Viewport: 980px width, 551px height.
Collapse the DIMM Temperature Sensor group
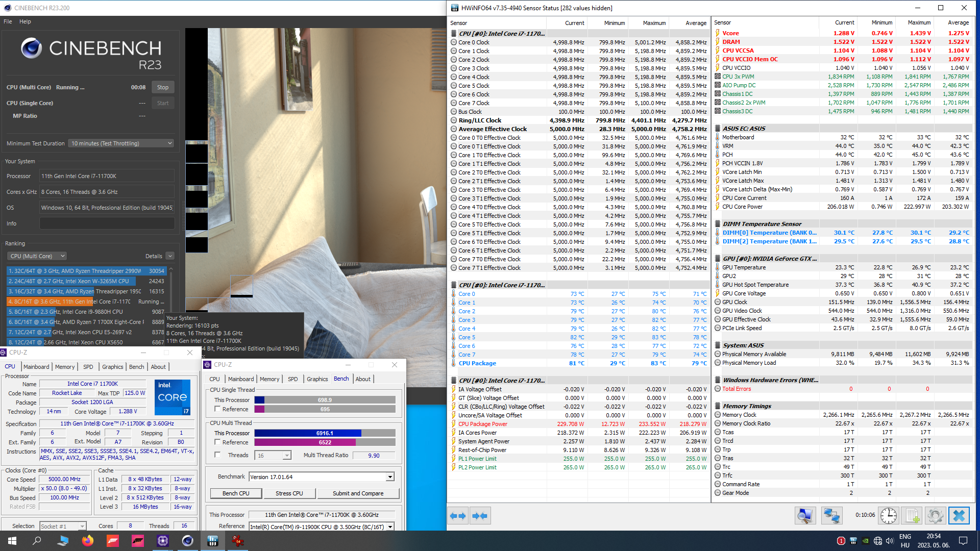[x=717, y=224]
